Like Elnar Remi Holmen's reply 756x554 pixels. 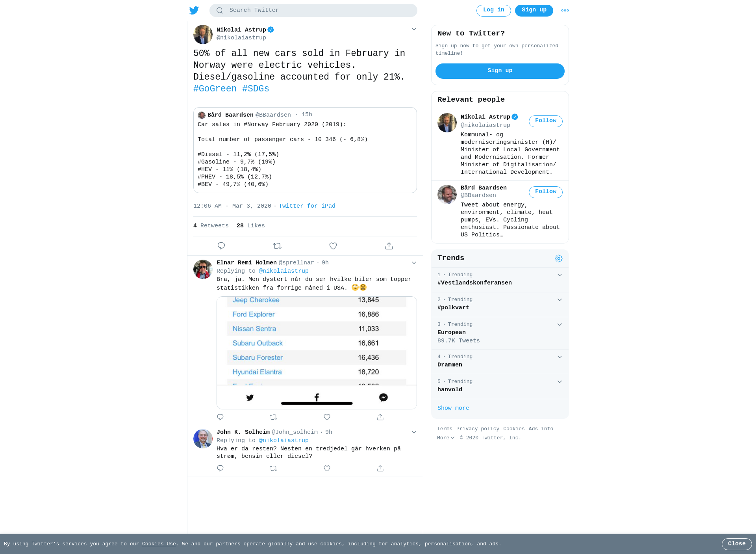coord(327,417)
